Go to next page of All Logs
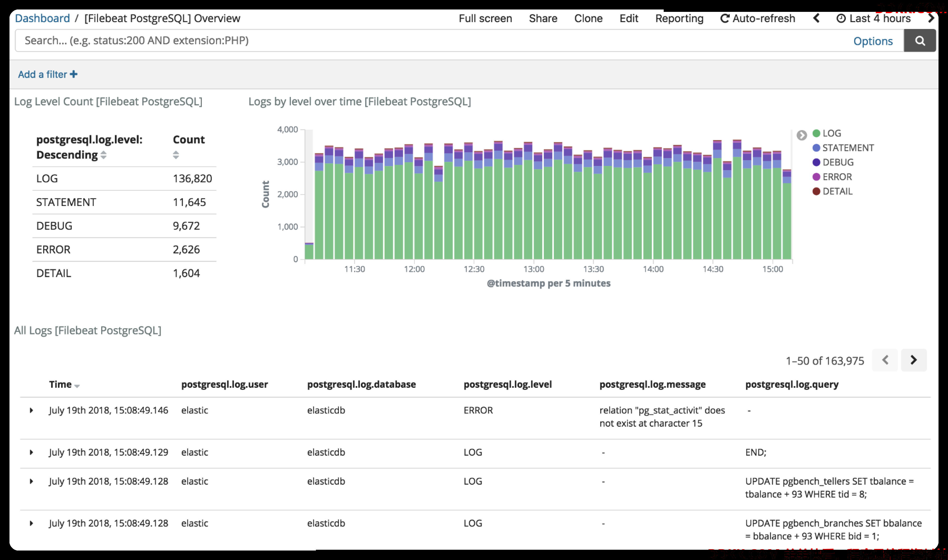The height and width of the screenshot is (560, 948). tap(913, 360)
